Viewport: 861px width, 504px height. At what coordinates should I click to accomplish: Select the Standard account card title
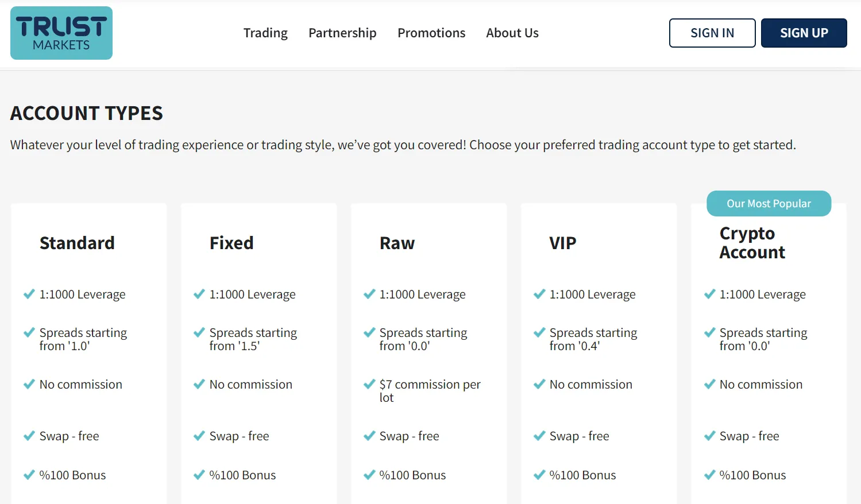tap(77, 243)
